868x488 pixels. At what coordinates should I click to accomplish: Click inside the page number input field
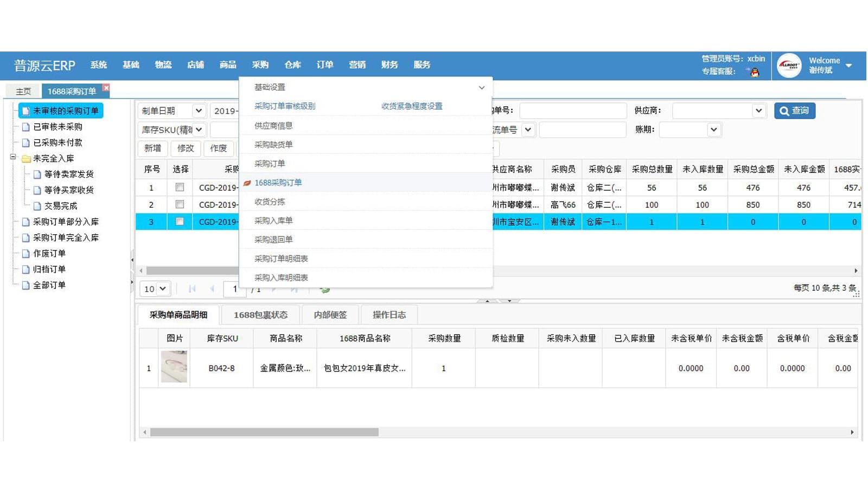pos(234,289)
